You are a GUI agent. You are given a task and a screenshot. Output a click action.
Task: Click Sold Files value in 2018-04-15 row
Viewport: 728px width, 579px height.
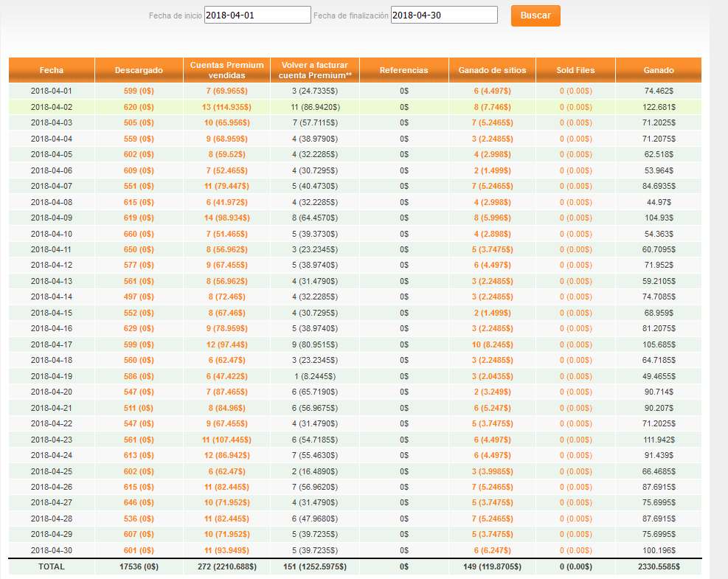(575, 313)
